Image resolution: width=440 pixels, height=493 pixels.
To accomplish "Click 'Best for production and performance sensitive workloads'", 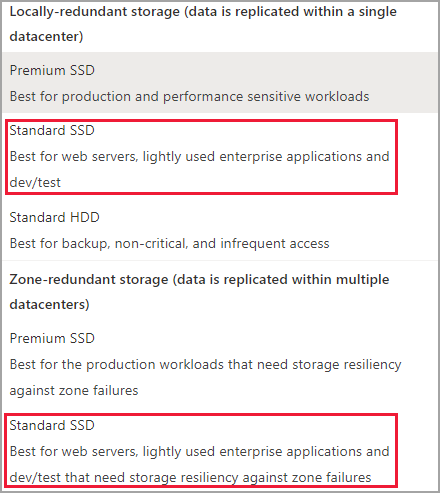I will tap(189, 97).
